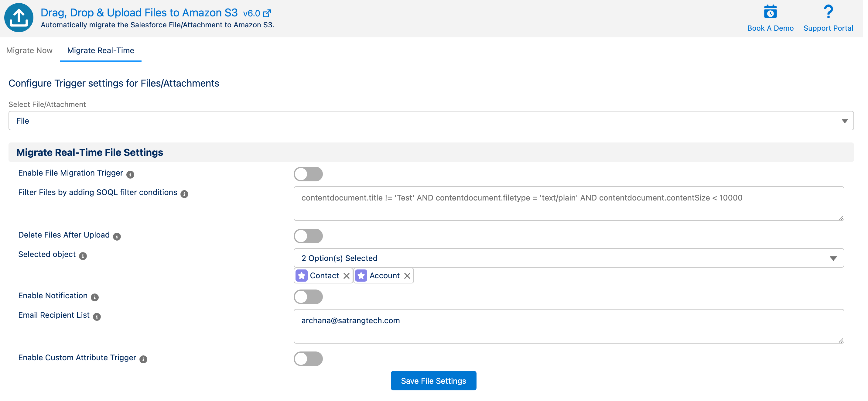Toggle Delete Files After Upload switch
Image resolution: width=868 pixels, height=401 pixels.
point(308,236)
